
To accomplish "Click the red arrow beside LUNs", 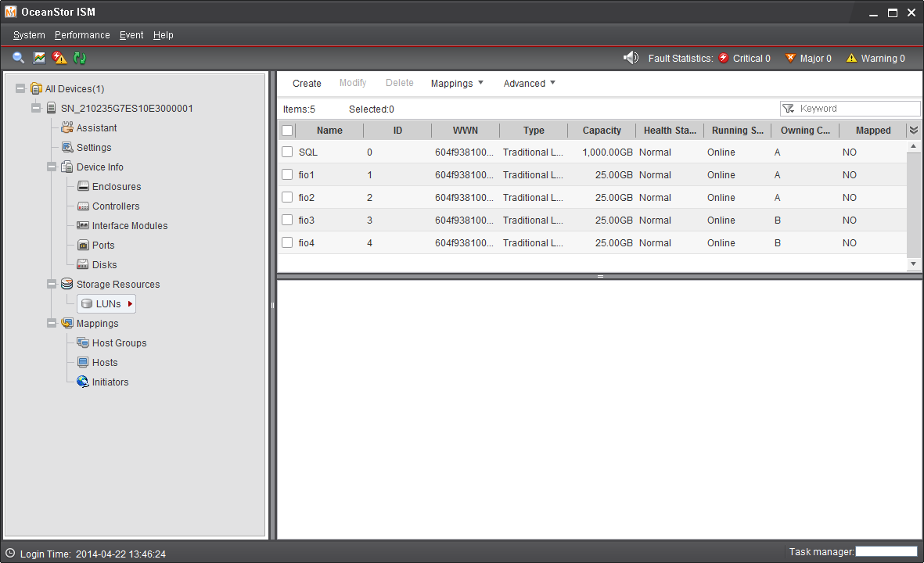I will 130,304.
